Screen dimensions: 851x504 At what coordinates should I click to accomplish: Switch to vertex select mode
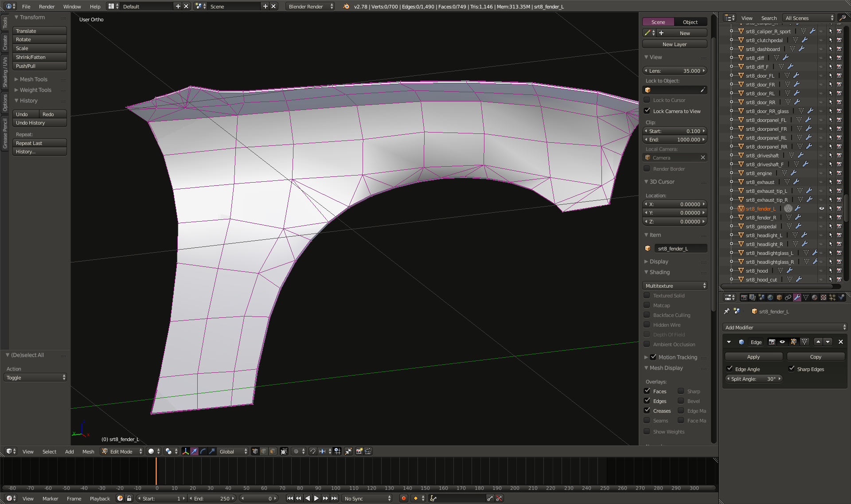pyautogui.click(x=255, y=451)
